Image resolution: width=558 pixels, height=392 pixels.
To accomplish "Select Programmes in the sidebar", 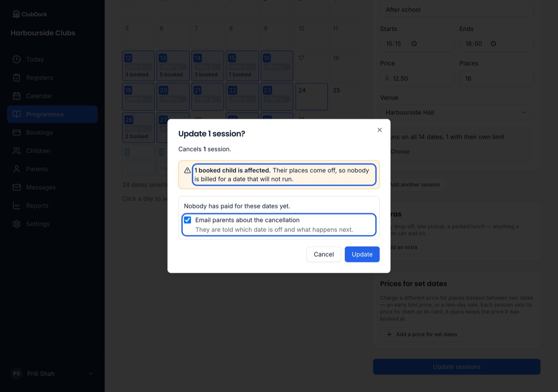I will pos(52,114).
